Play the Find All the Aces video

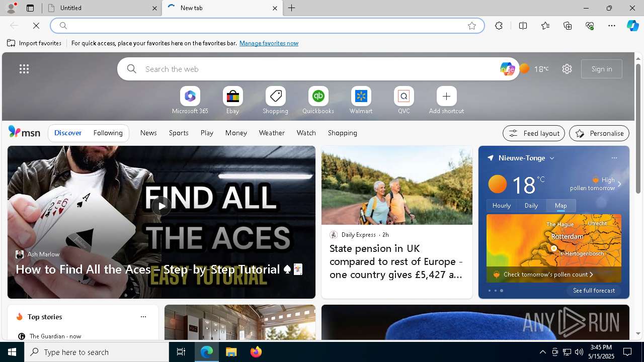point(162,206)
